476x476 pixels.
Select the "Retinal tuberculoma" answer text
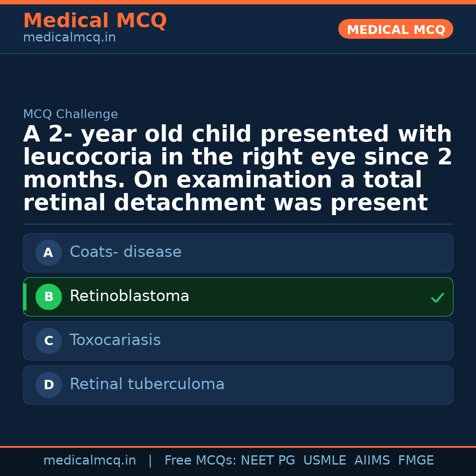(147, 385)
